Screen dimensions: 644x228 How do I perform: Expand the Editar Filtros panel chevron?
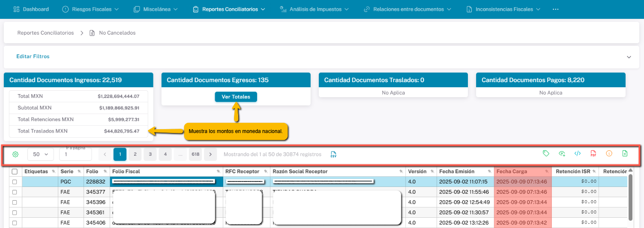629,57
